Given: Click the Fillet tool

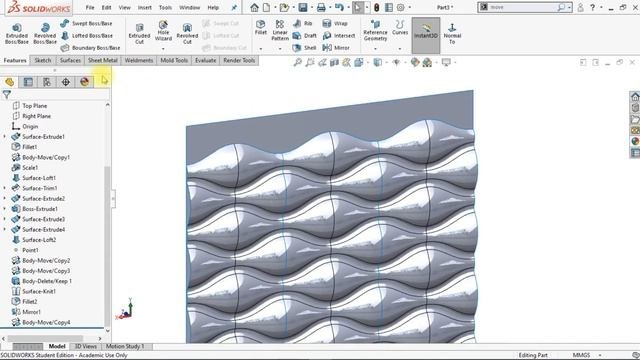Looking at the screenshot, I should click(x=260, y=27).
